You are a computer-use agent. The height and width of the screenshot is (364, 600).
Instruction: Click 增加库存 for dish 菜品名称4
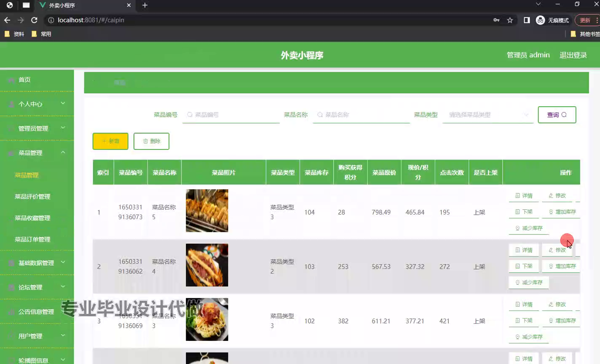(x=562, y=266)
